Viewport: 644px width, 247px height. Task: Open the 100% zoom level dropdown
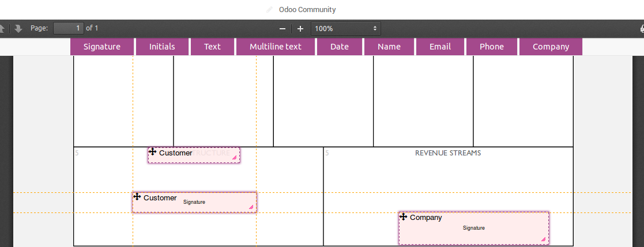[x=346, y=29]
